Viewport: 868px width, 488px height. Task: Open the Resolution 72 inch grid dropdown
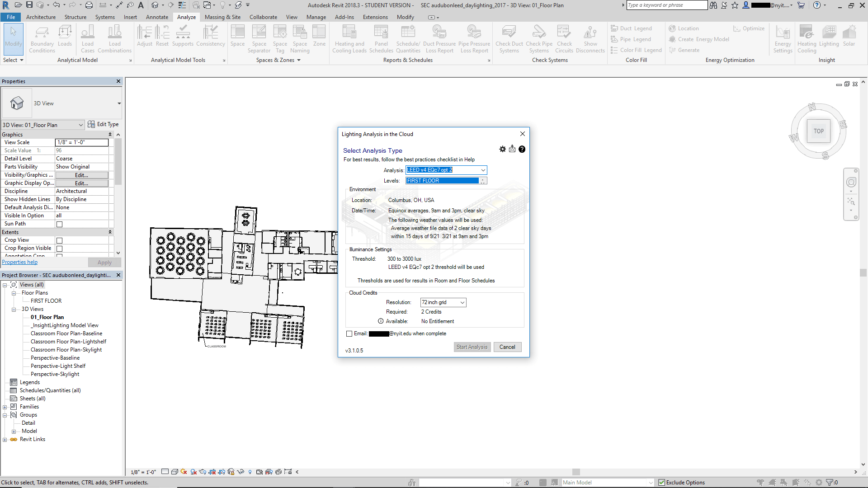coord(462,303)
